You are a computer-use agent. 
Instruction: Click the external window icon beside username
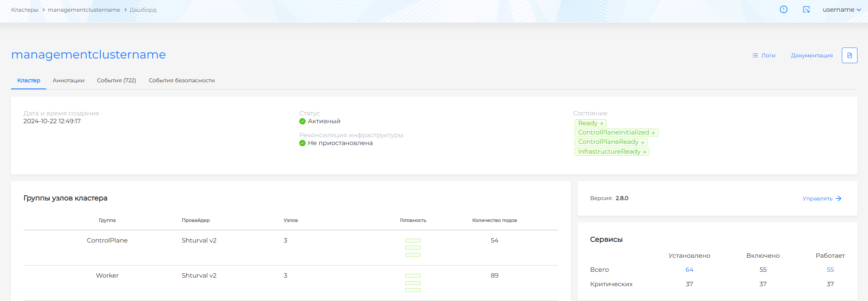806,10
